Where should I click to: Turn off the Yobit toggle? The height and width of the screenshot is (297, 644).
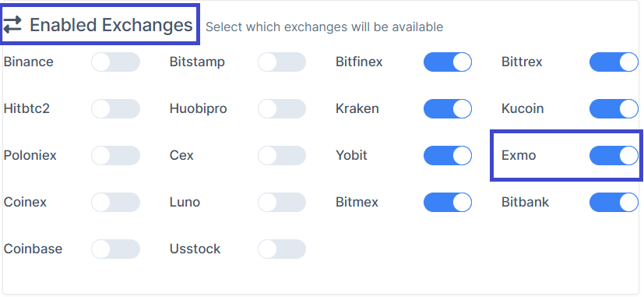[448, 155]
